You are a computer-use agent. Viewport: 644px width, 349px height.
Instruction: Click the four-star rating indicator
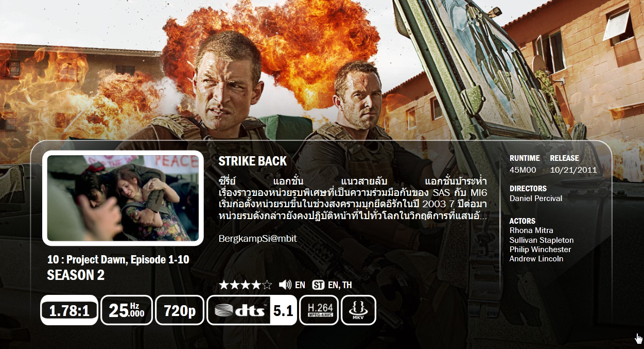coord(246,285)
